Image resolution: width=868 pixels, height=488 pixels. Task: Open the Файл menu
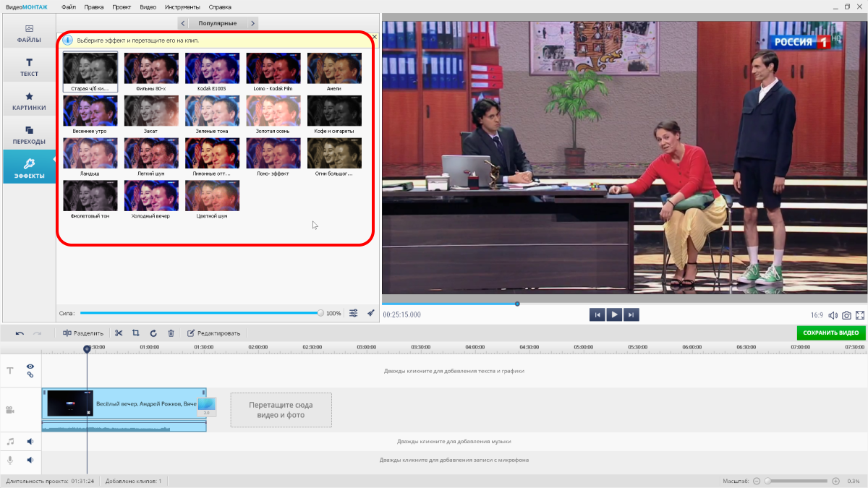point(69,7)
